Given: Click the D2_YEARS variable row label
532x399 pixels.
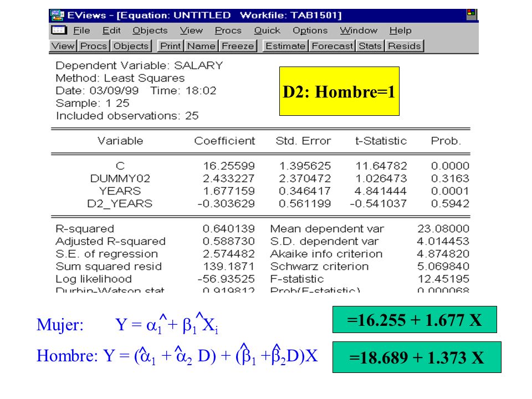Looking at the screenshot, I should pos(120,203).
